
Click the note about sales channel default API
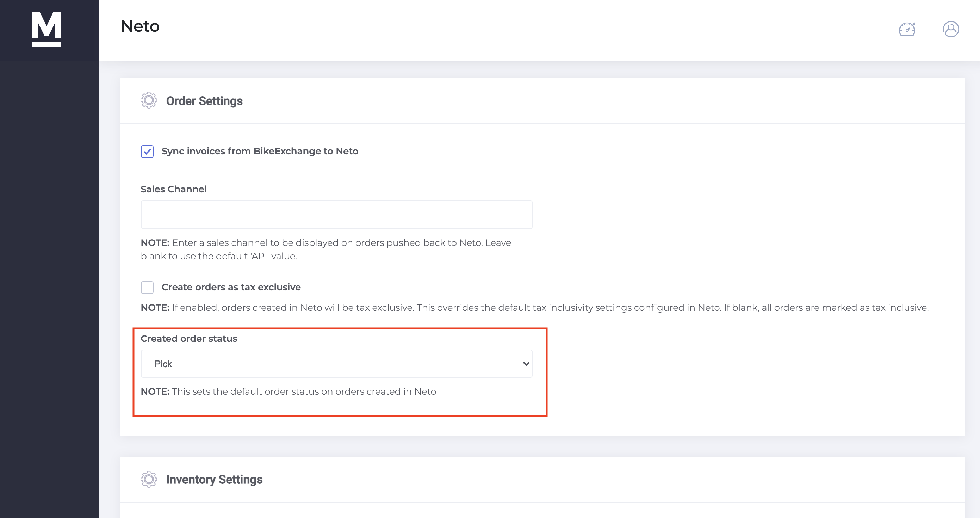pyautogui.click(x=325, y=249)
